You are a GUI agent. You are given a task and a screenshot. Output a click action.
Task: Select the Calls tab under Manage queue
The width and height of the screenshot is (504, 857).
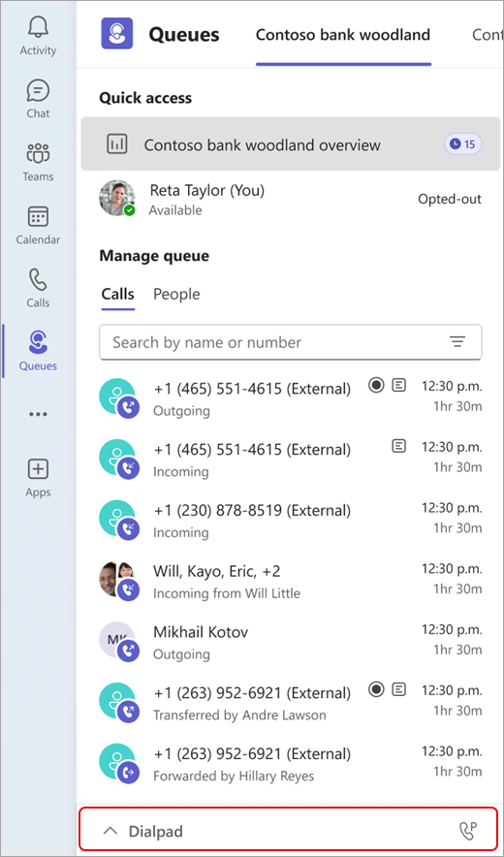(x=117, y=294)
